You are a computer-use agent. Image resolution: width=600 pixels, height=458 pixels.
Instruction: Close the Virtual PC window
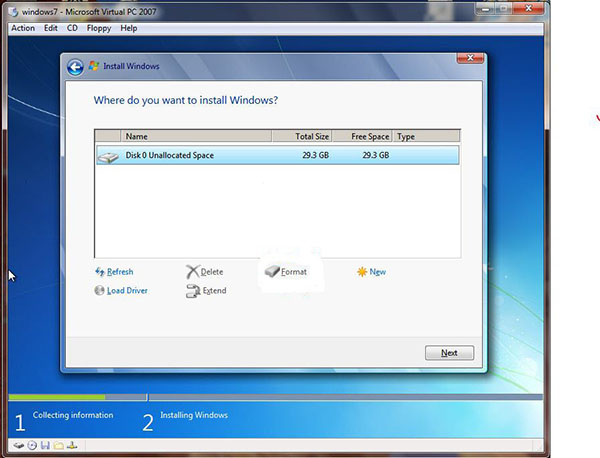tap(528, 9)
